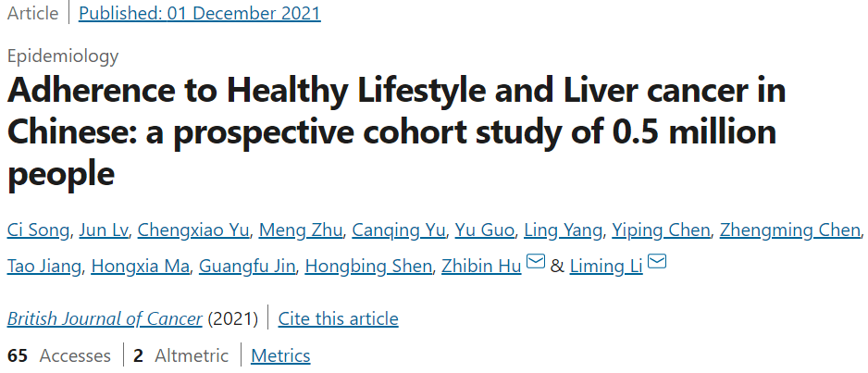Select author Tao Jiang
The width and height of the screenshot is (868, 373).
(x=45, y=267)
